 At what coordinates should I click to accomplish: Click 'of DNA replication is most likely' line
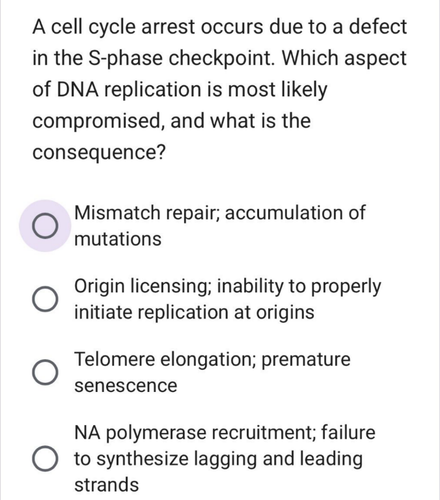(180, 90)
